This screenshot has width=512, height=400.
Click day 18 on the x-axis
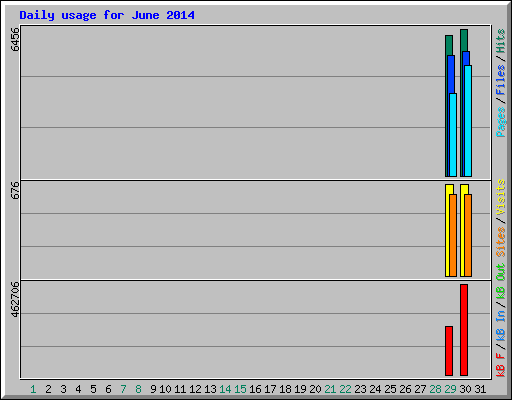click(285, 389)
